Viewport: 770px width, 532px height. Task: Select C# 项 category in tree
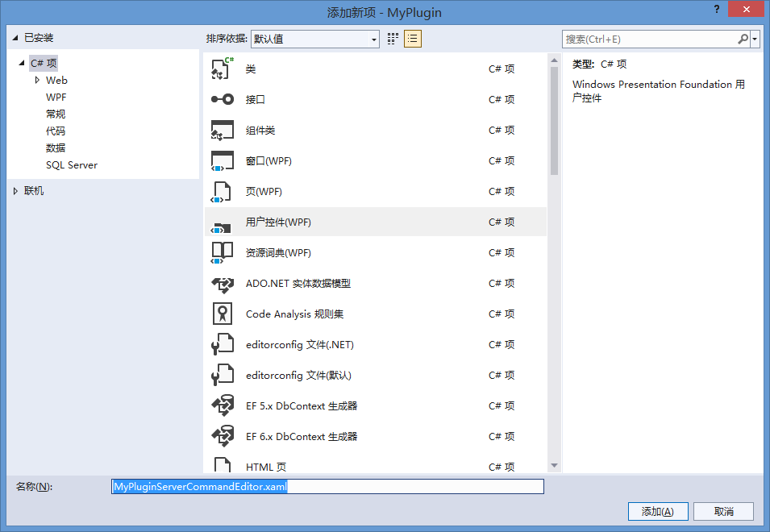(44, 64)
